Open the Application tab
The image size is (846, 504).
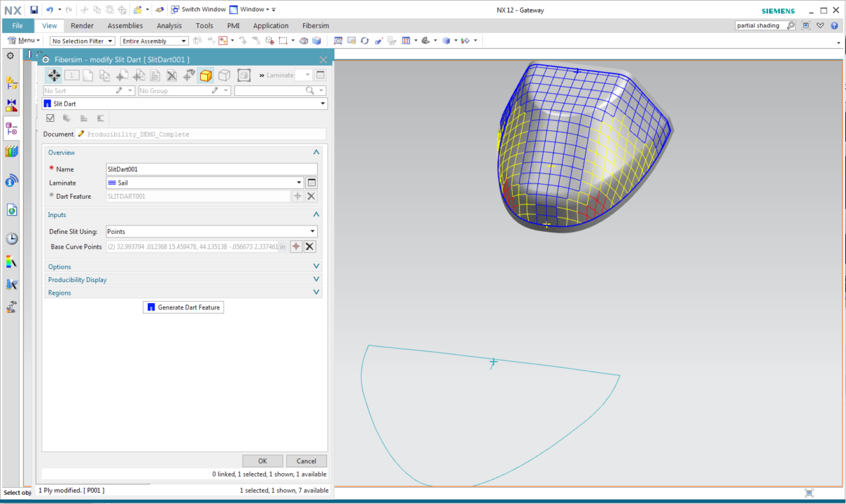coord(271,25)
